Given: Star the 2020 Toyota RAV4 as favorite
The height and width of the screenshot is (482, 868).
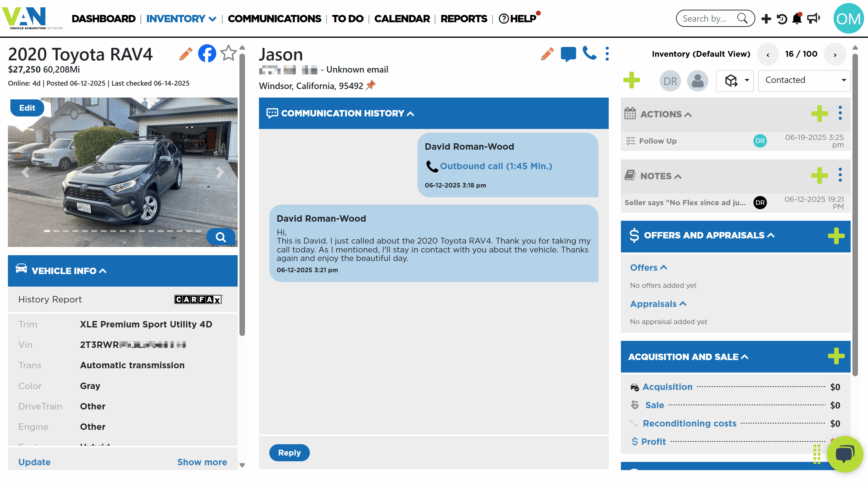Looking at the screenshot, I should 229,53.
